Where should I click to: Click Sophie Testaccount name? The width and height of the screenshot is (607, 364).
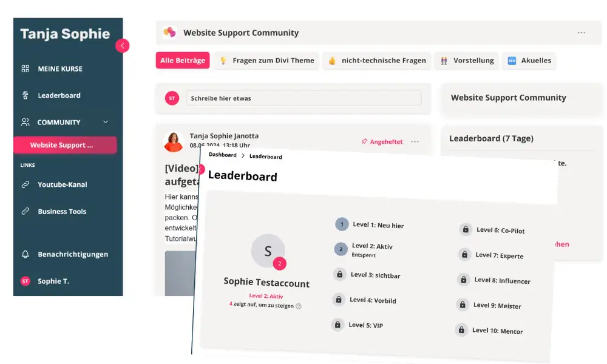coord(266,282)
